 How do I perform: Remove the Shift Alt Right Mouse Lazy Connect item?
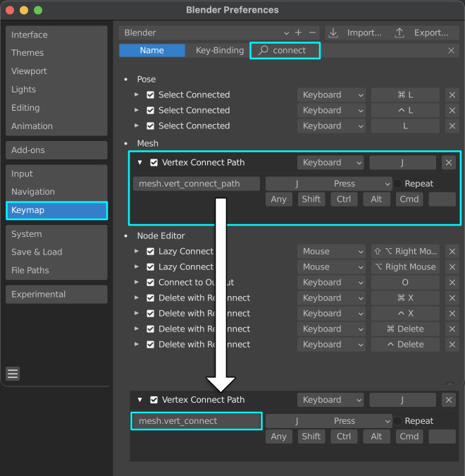[x=452, y=252]
